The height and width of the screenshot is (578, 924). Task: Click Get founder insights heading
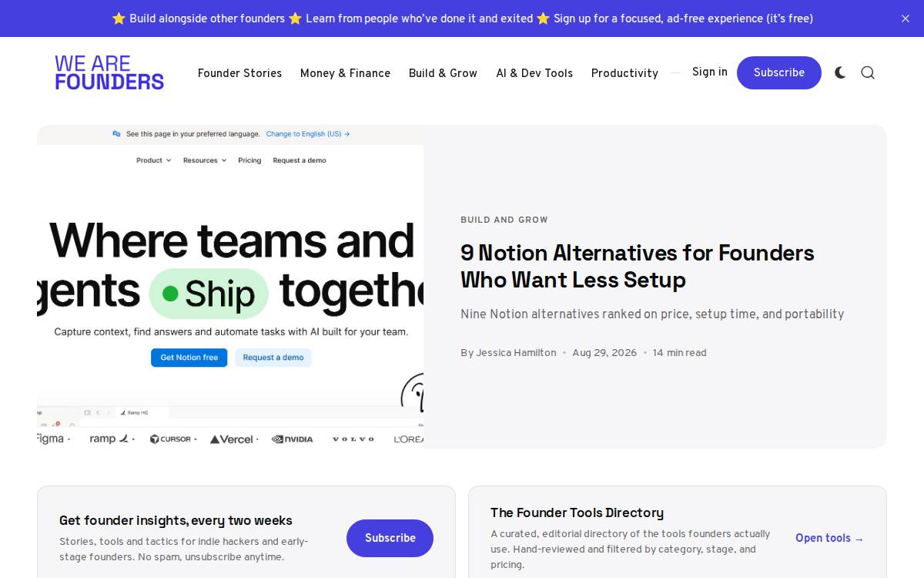[176, 520]
